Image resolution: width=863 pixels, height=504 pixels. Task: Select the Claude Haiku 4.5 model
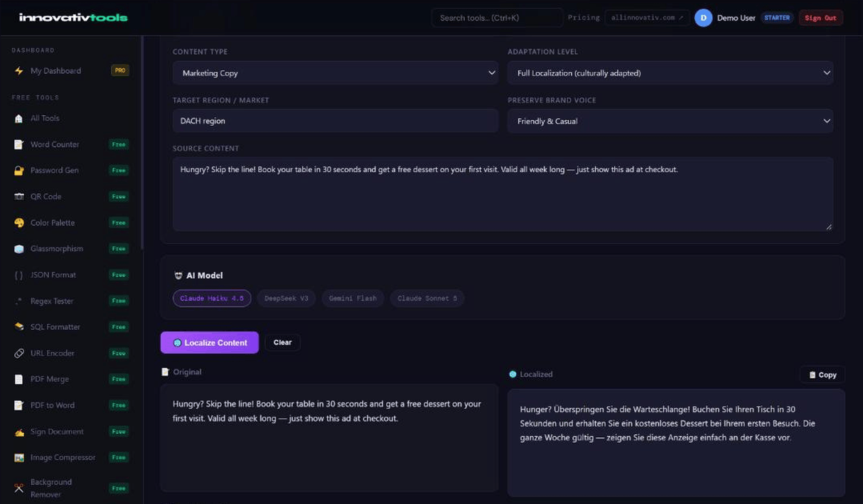212,299
